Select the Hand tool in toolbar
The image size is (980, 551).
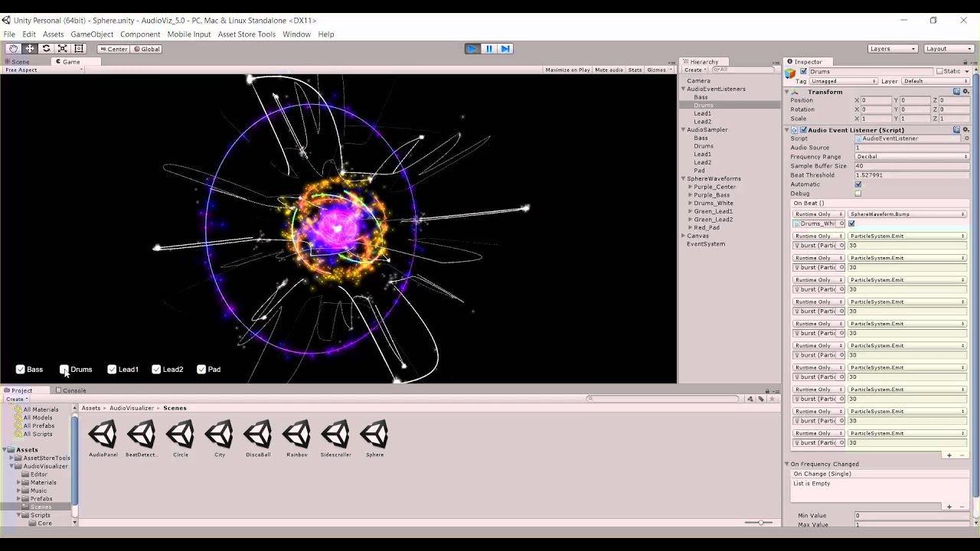pyautogui.click(x=13, y=48)
